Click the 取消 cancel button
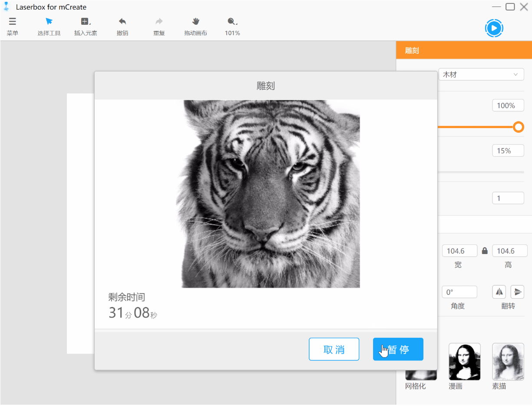Image resolution: width=532 pixels, height=406 pixels. click(334, 349)
